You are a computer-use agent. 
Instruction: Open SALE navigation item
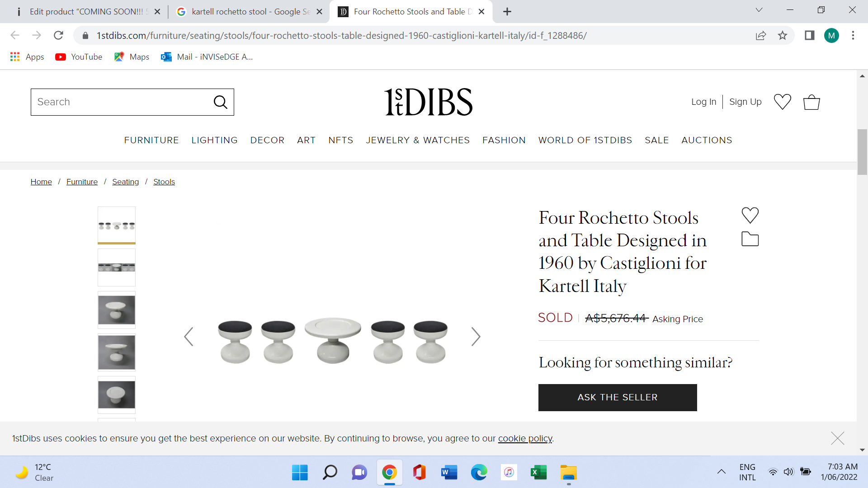tap(656, 140)
